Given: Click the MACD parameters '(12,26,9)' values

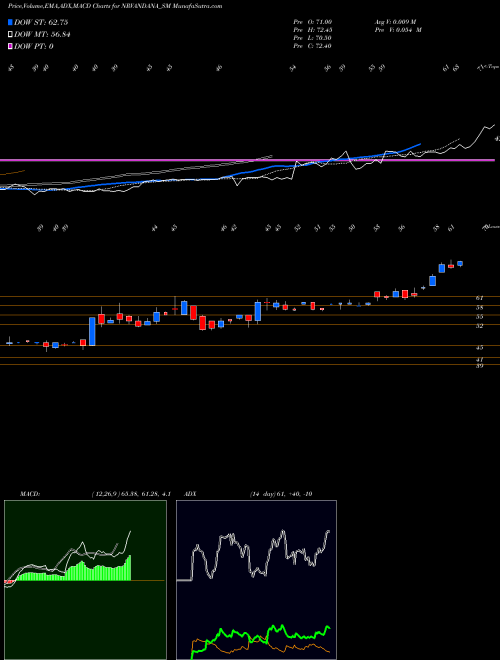Looking at the screenshot, I should [x=130, y=494].
